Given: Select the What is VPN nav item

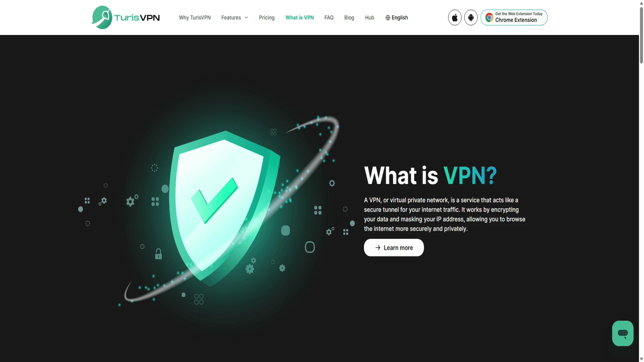Looking at the screenshot, I should (x=299, y=18).
